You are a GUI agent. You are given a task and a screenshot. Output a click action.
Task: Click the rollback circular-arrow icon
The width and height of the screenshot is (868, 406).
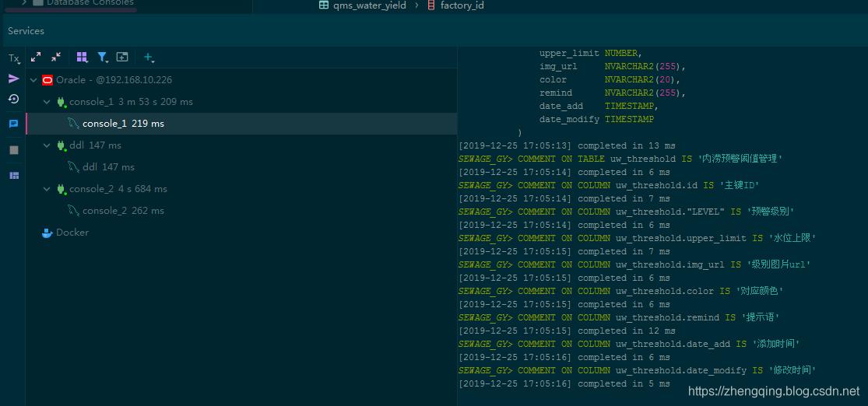(x=14, y=99)
